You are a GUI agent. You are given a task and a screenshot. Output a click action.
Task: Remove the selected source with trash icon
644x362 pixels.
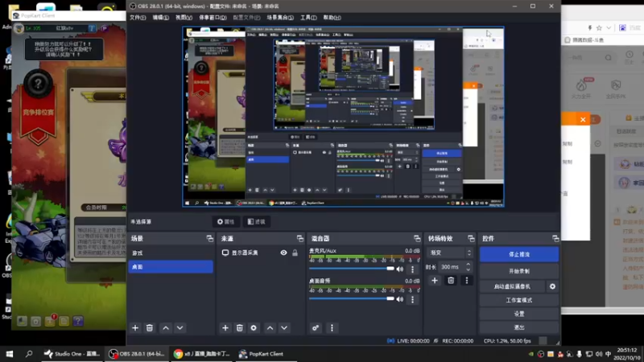point(239,328)
